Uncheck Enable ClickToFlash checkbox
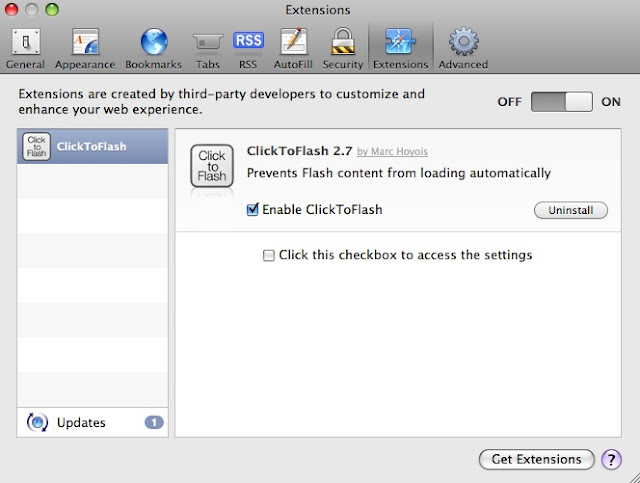640x483 pixels. click(x=253, y=209)
